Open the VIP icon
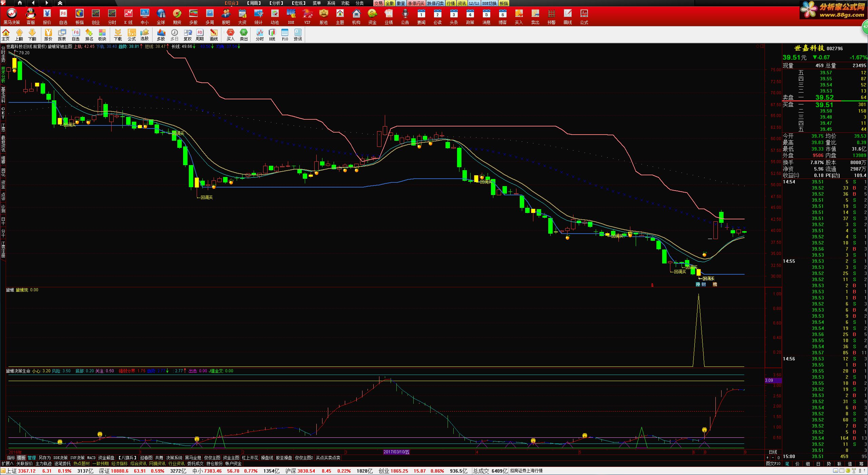Viewport: 868px width, 475px height. click(x=307, y=16)
